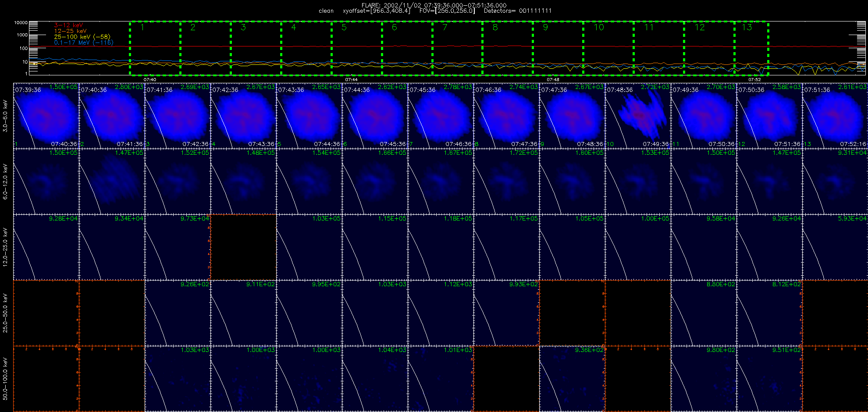
Task: Click the '10000' y-axis tick label
Action: point(21,22)
